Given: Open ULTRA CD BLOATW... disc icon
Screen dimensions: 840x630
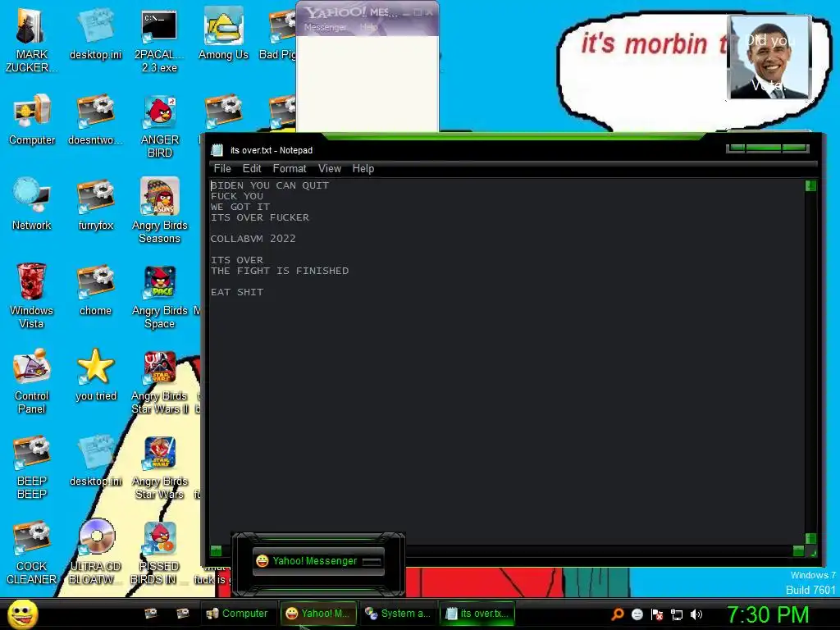Looking at the screenshot, I should click(96, 552).
